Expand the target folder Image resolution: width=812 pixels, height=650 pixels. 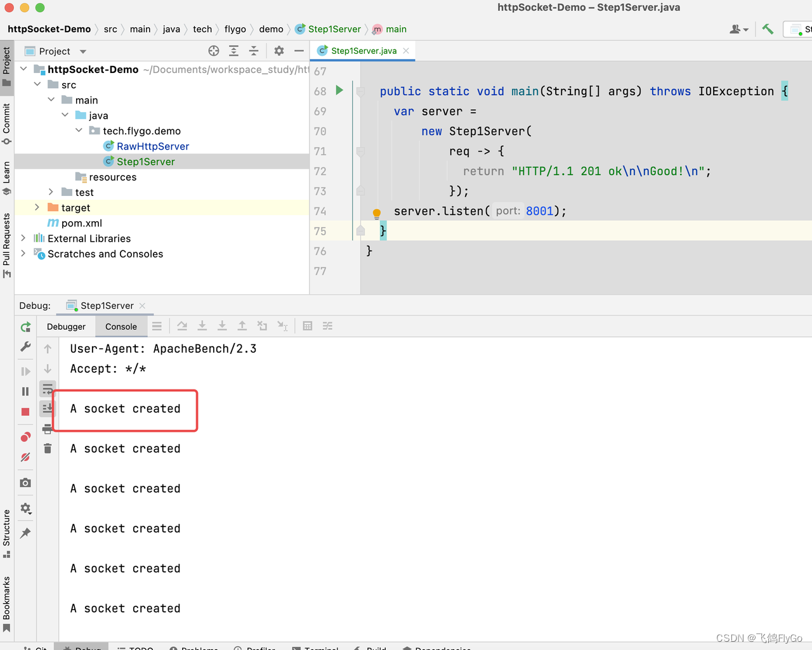coord(36,207)
